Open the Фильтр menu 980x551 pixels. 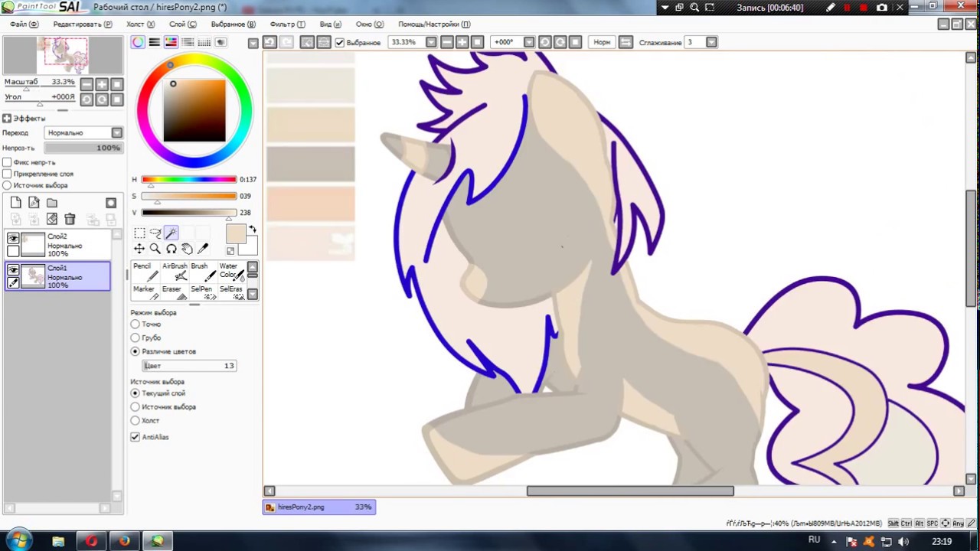click(287, 24)
